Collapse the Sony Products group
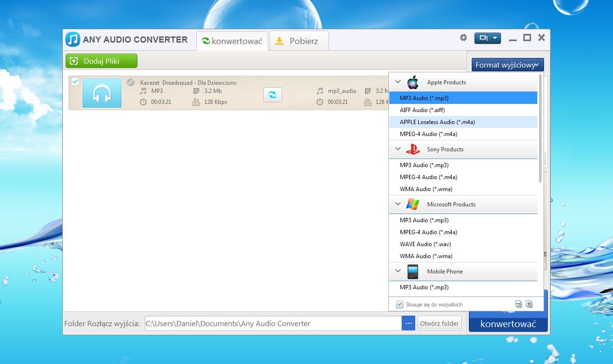Screen dimensions: 613x364 click(397, 149)
